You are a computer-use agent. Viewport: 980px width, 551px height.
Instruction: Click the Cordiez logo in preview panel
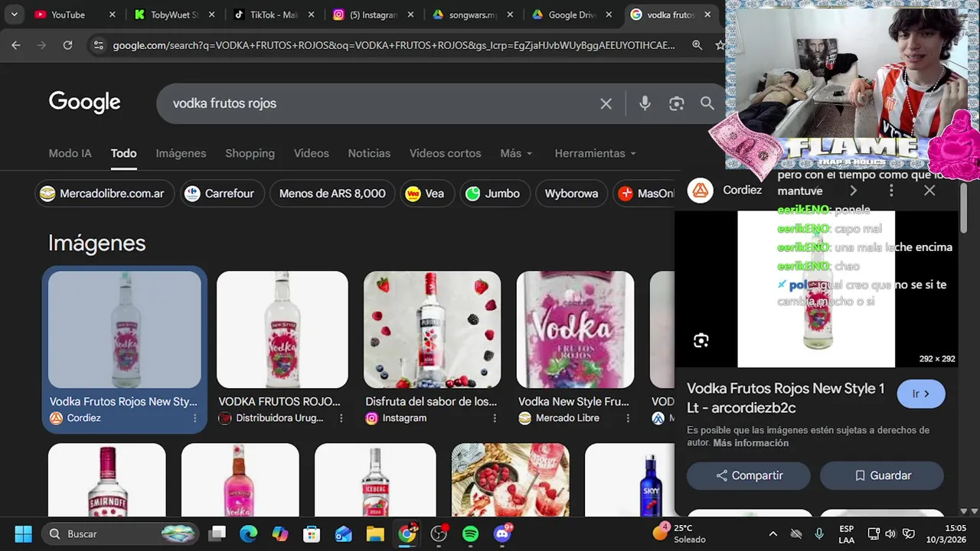click(700, 191)
